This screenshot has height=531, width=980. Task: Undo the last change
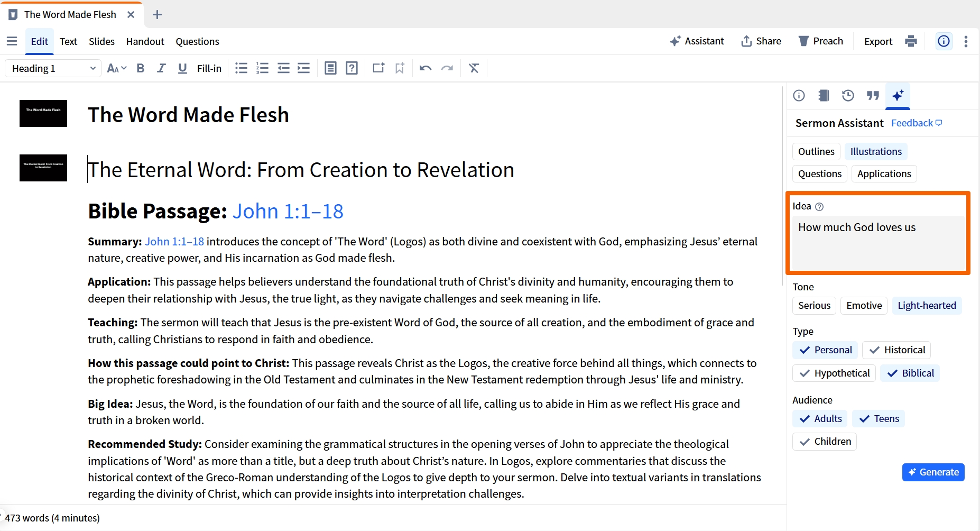click(426, 68)
